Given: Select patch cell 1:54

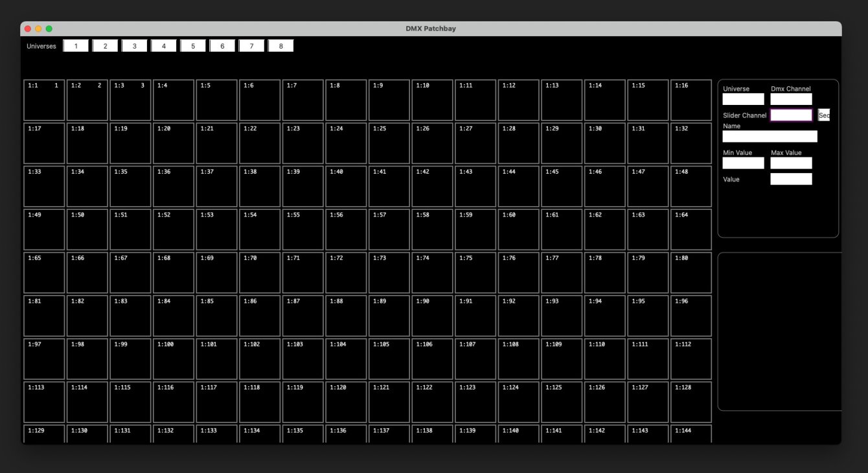Looking at the screenshot, I should coord(260,229).
